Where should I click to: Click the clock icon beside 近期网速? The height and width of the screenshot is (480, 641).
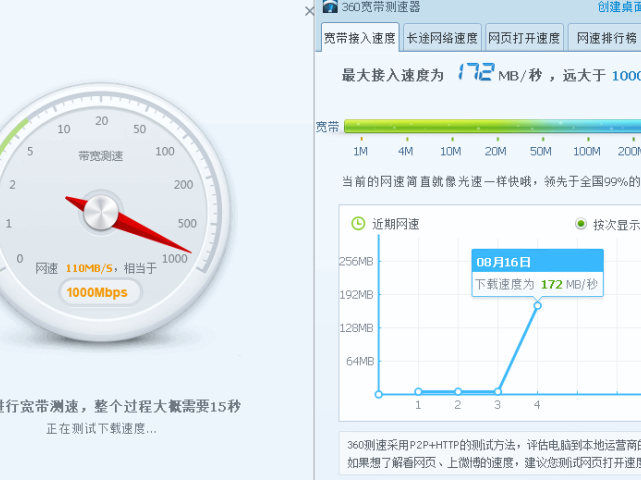coord(358,223)
